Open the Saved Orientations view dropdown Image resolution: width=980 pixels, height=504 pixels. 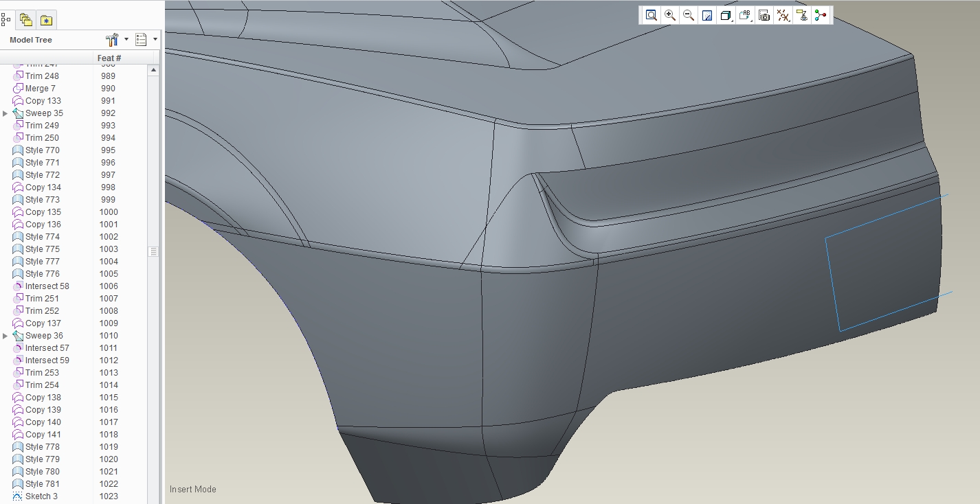(x=745, y=15)
